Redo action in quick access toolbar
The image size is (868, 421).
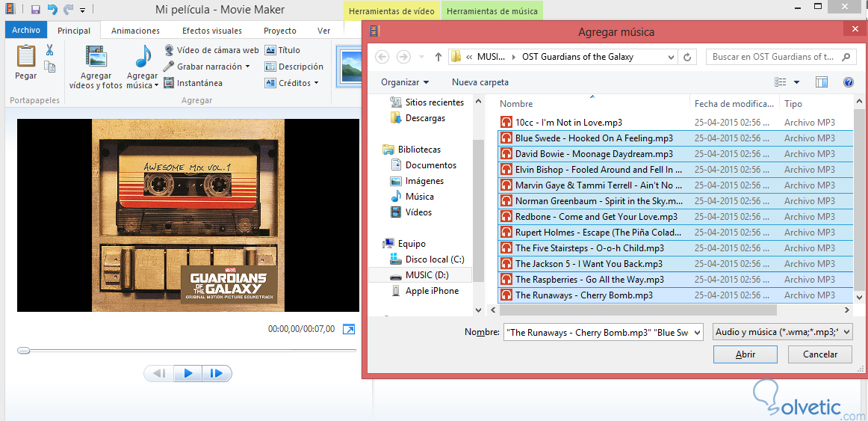pyautogui.click(x=68, y=10)
